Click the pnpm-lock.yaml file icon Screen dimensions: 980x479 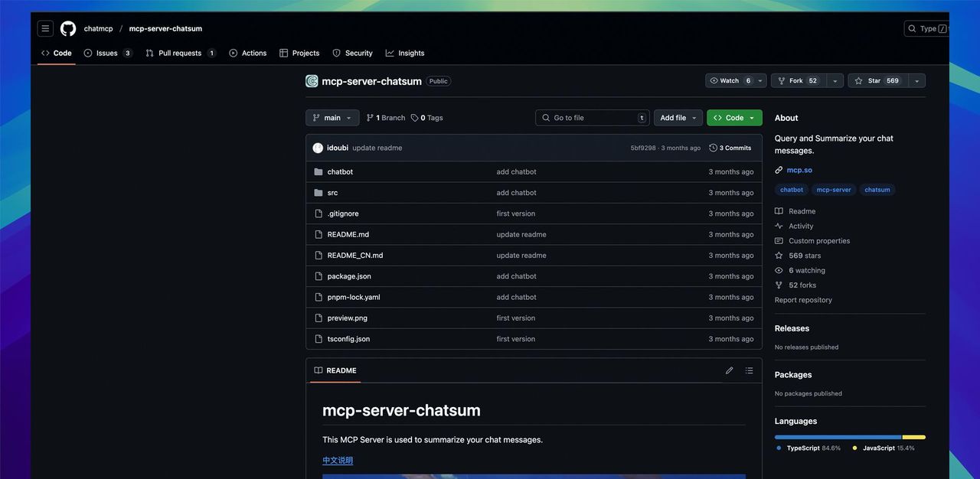[x=318, y=297]
